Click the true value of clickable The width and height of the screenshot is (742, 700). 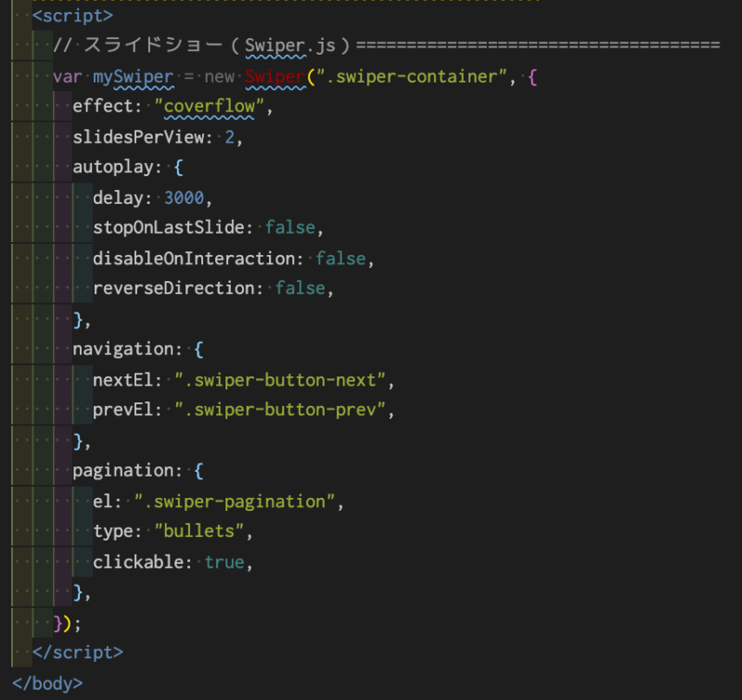[x=224, y=562]
